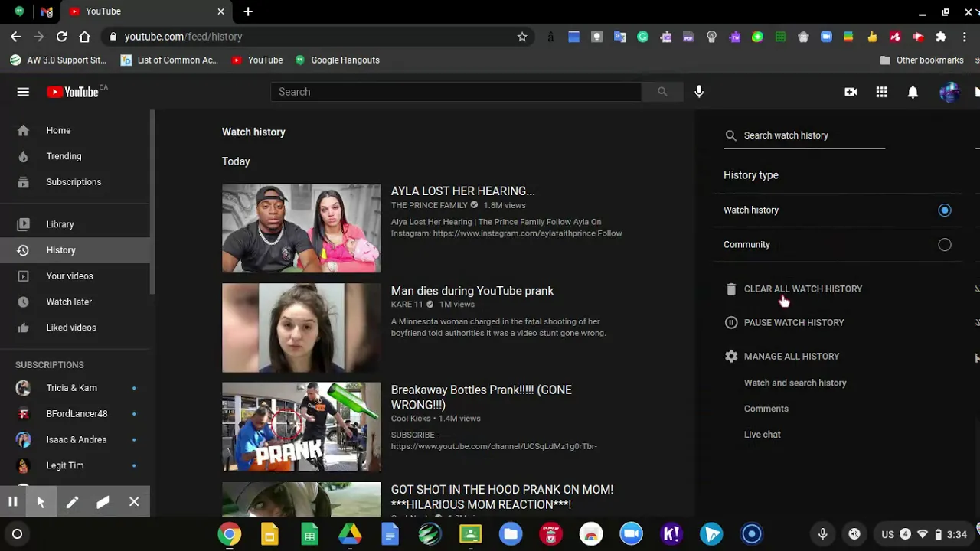Open Files app from the shelf
The width and height of the screenshot is (980, 551).
click(511, 534)
